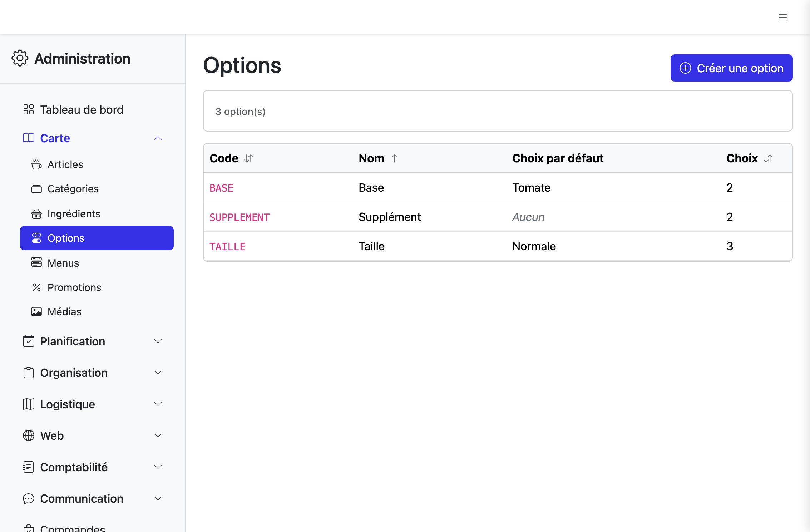
Task: Open the Ingrédients submenu item
Action: click(x=97, y=214)
